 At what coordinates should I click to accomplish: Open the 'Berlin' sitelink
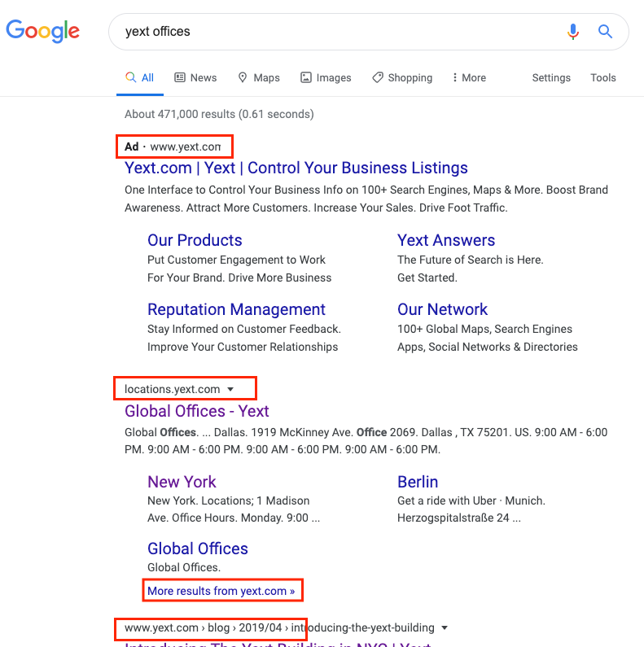pos(418,482)
